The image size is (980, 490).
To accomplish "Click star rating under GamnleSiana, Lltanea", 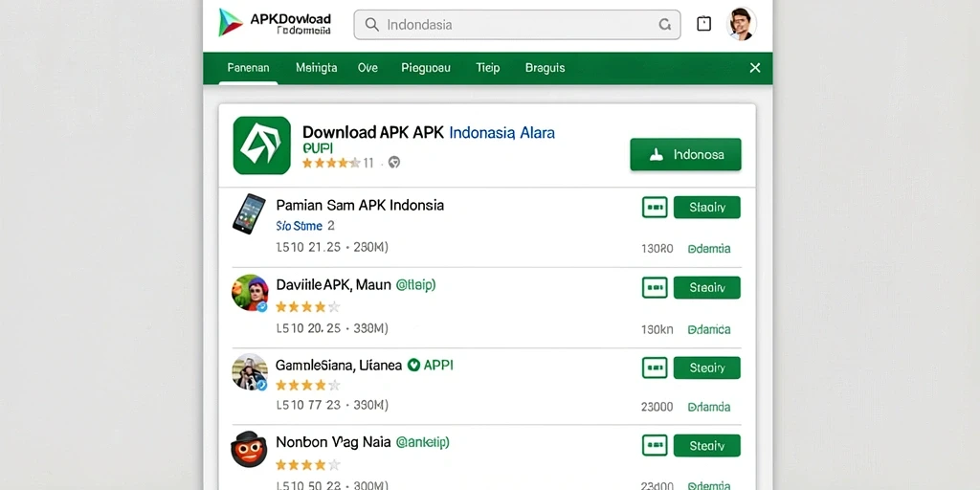I will coord(307,385).
